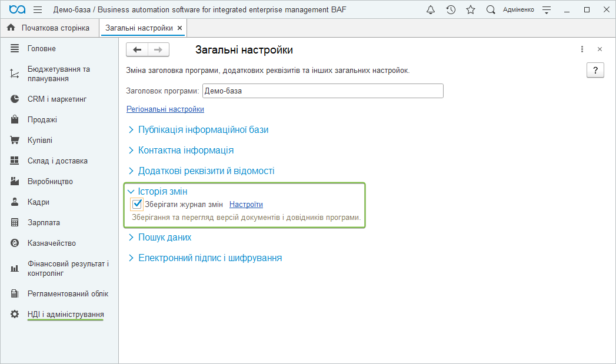616x364 pixels.
Task: Expand Публікація інформаційної бази section
Action: [x=203, y=129]
